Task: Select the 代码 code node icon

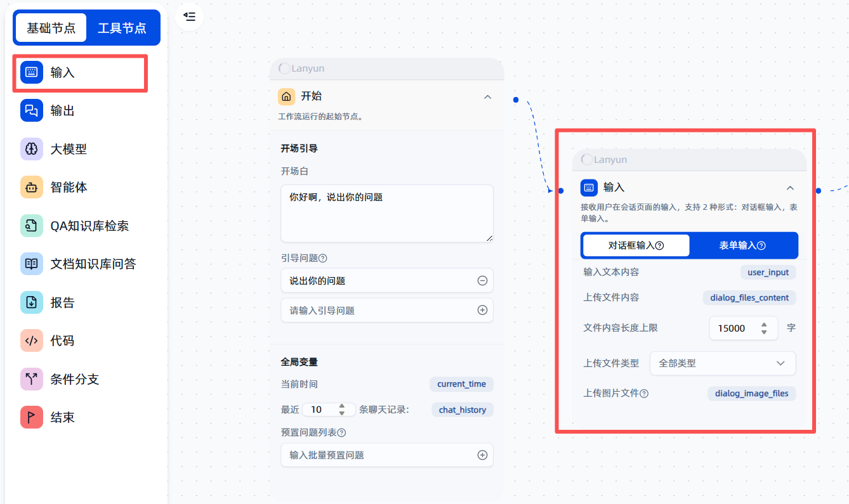Action: [x=32, y=340]
